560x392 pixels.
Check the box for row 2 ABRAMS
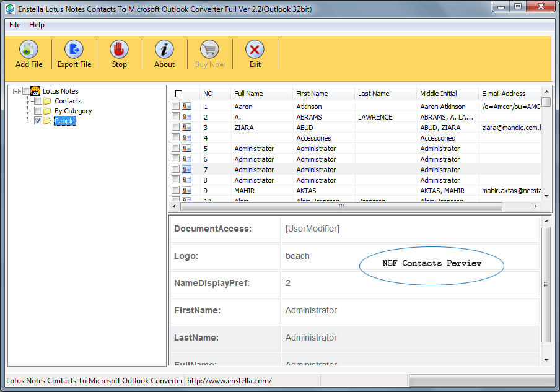coord(175,116)
